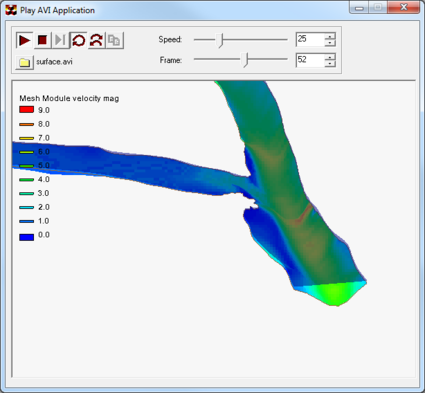Viewport: 425px width, 393px height.
Task: Stop the AVI playback
Action: tap(42, 40)
